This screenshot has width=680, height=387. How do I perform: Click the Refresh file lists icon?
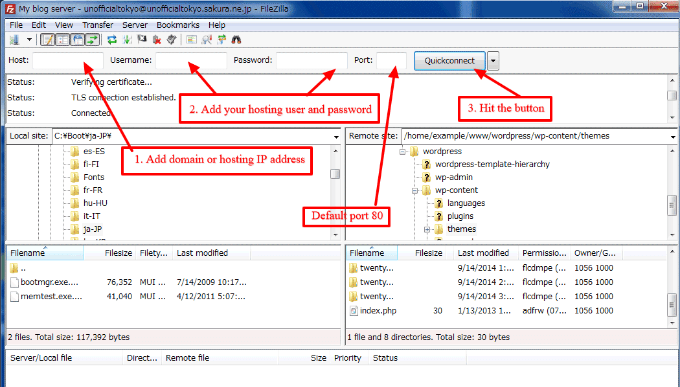point(112,40)
